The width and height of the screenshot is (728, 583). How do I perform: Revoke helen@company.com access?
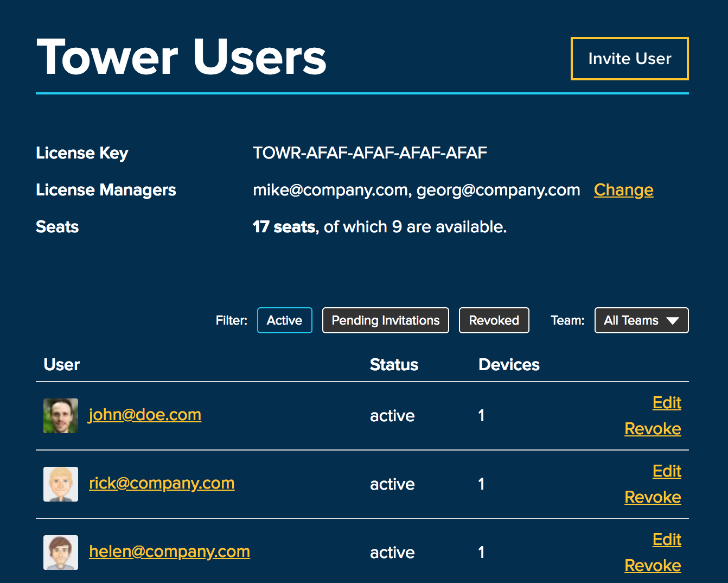pos(653,566)
